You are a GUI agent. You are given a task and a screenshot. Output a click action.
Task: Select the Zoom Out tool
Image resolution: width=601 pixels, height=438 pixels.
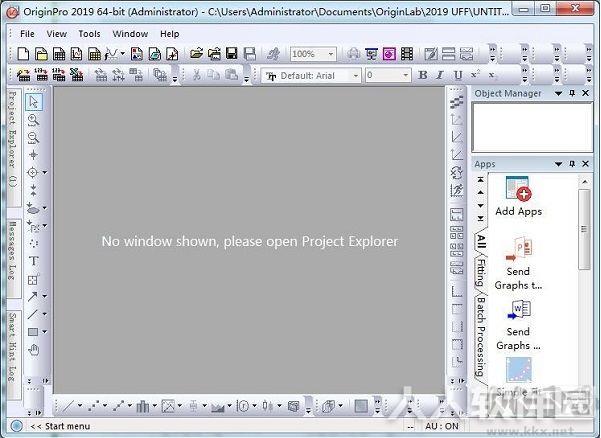coord(33,137)
